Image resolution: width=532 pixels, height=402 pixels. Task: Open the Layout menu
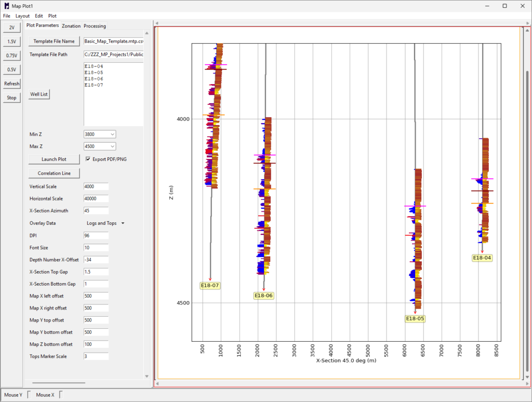point(22,16)
